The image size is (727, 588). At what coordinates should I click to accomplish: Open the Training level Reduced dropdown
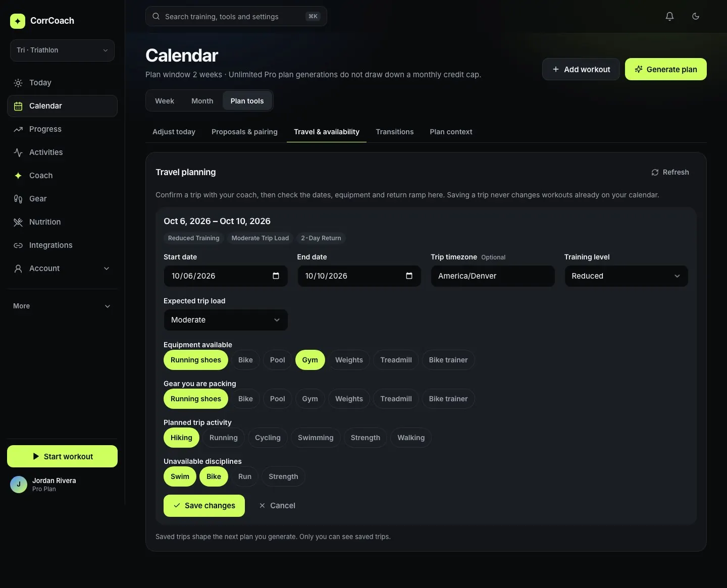tap(626, 276)
